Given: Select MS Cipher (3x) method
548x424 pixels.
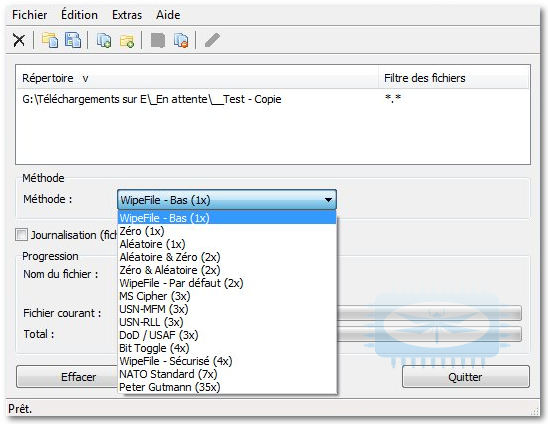Looking at the screenshot, I should tap(227, 296).
